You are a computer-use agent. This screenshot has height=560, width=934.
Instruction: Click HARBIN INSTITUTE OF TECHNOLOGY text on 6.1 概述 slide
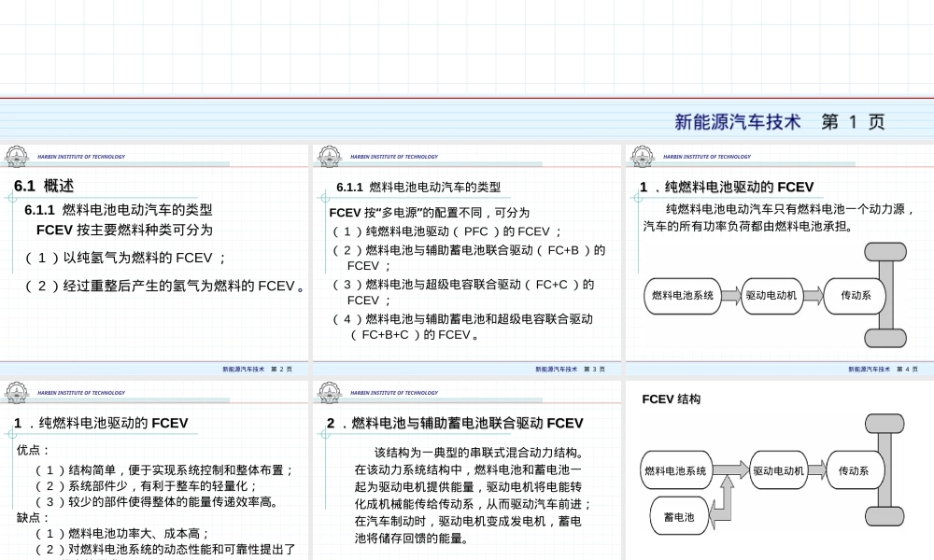coord(81,157)
